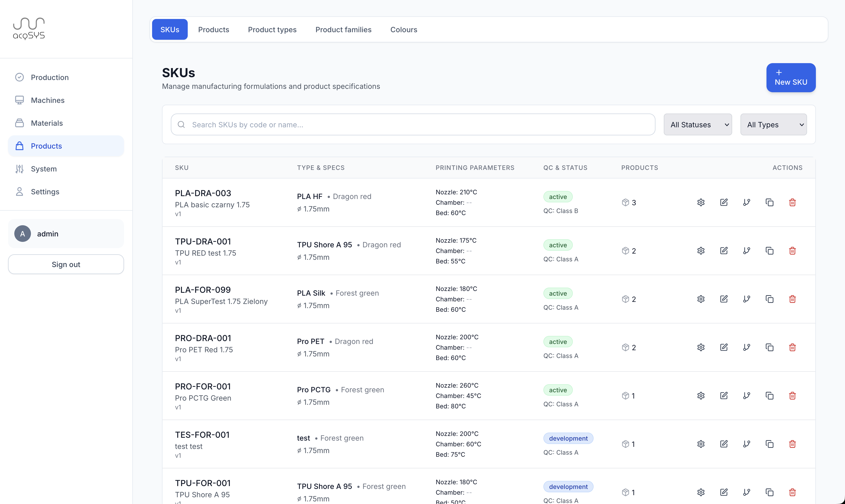Open the All Statuses dropdown
Screen dimensions: 845x504
click(698, 125)
